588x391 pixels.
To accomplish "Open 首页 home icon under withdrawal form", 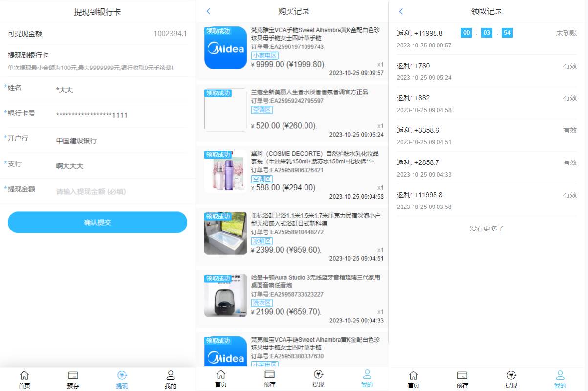I will pyautogui.click(x=24, y=379).
